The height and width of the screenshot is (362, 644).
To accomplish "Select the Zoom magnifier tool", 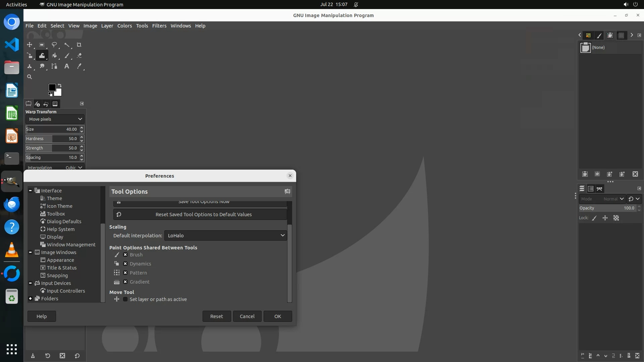I will coord(30,77).
